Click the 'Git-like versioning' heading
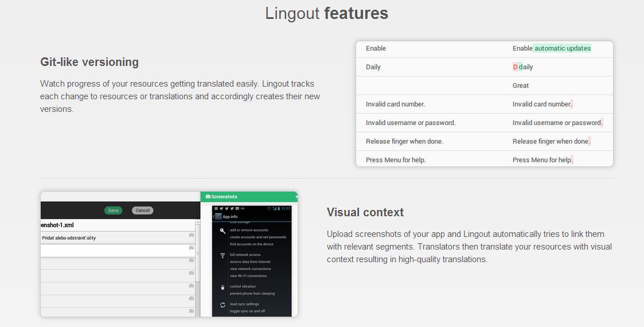Image resolution: width=644 pixels, height=327 pixels. 89,62
